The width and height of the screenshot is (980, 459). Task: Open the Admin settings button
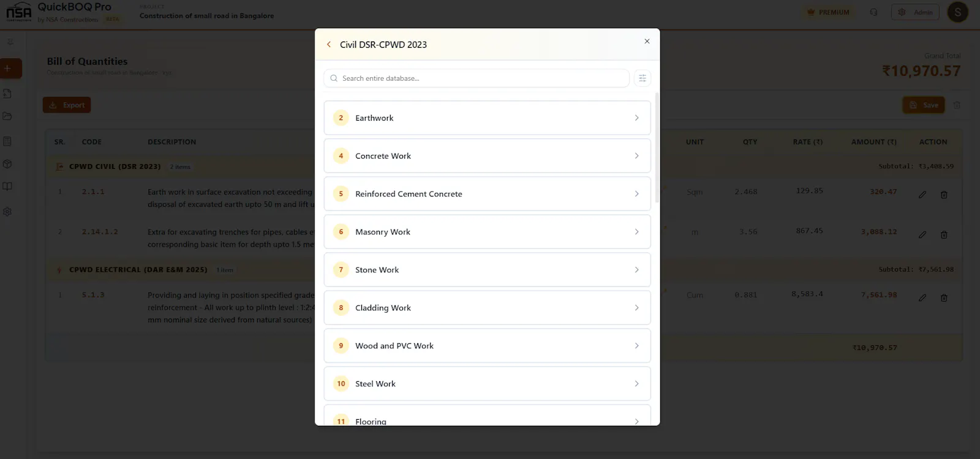click(x=915, y=12)
